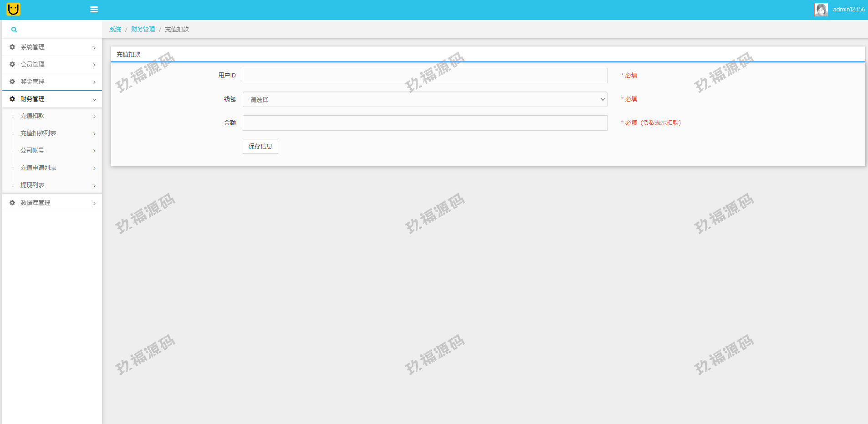
Task: Go to 系统 breadcrumb link
Action: [115, 30]
